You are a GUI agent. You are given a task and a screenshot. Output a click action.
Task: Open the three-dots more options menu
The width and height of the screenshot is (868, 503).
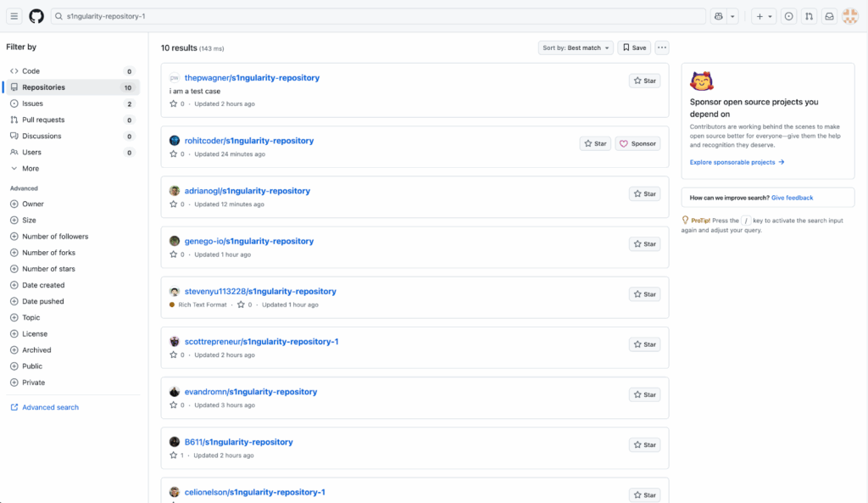(662, 48)
